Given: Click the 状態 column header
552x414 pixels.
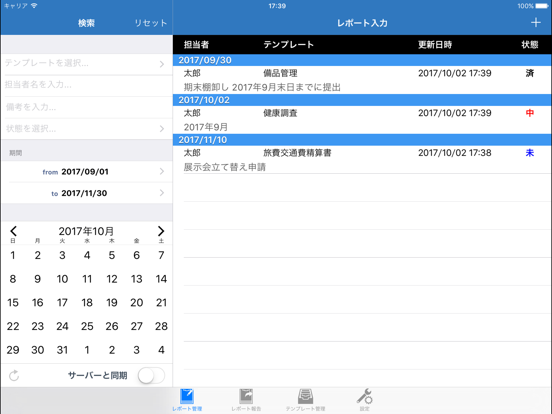Looking at the screenshot, I should pos(530,45).
